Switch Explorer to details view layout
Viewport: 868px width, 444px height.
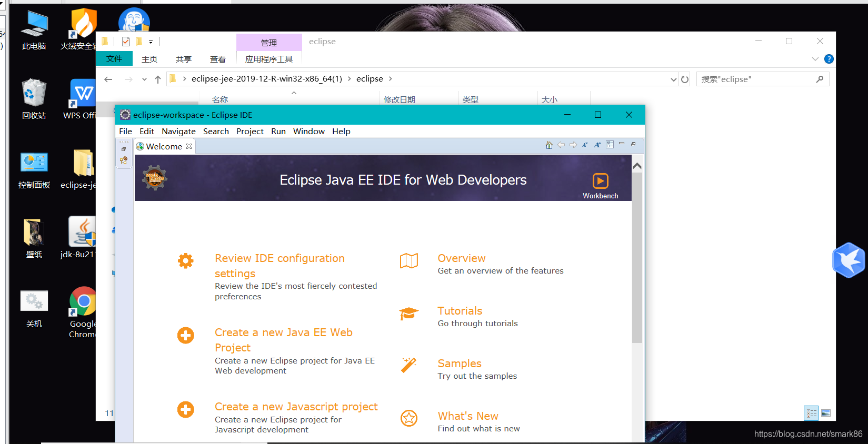pos(811,413)
